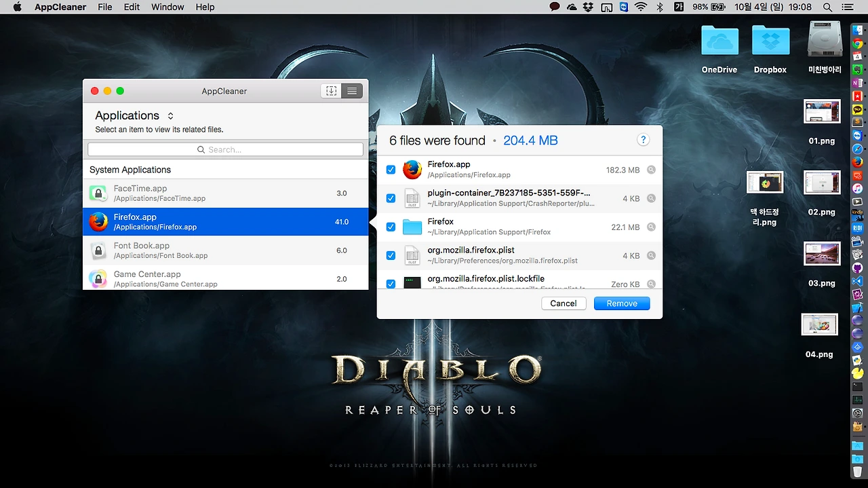The image size is (868, 488).
Task: Select Font Book.app in the list
Action: 225,250
